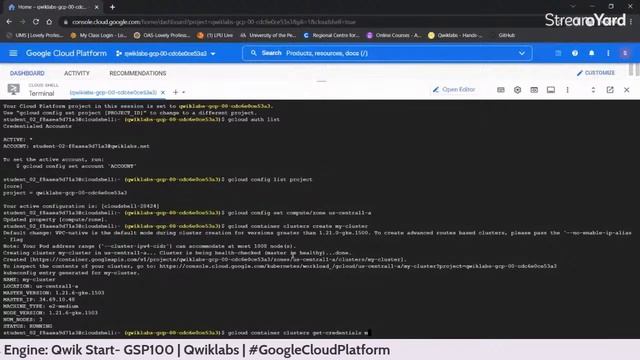Open the UMS Lovely Professional bookmark
Screen dimensions: 640x360
(35, 35)
